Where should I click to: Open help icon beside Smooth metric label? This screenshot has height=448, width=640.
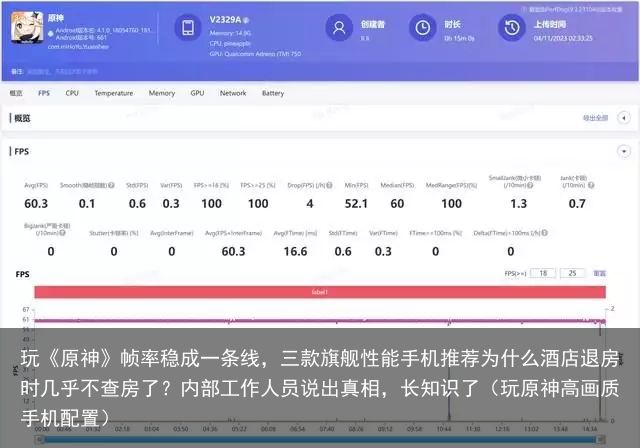(x=111, y=185)
